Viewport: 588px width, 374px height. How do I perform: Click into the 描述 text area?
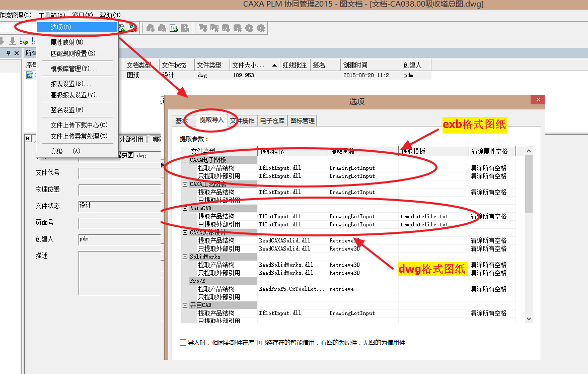(x=120, y=273)
